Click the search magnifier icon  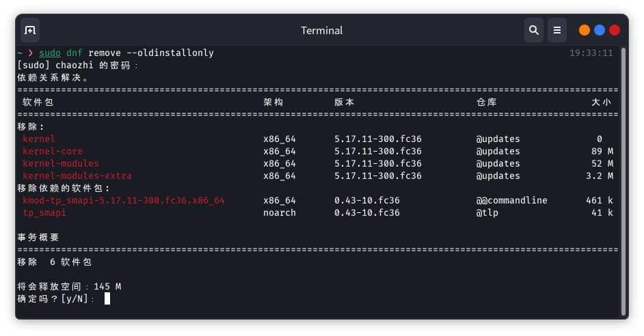[533, 30]
